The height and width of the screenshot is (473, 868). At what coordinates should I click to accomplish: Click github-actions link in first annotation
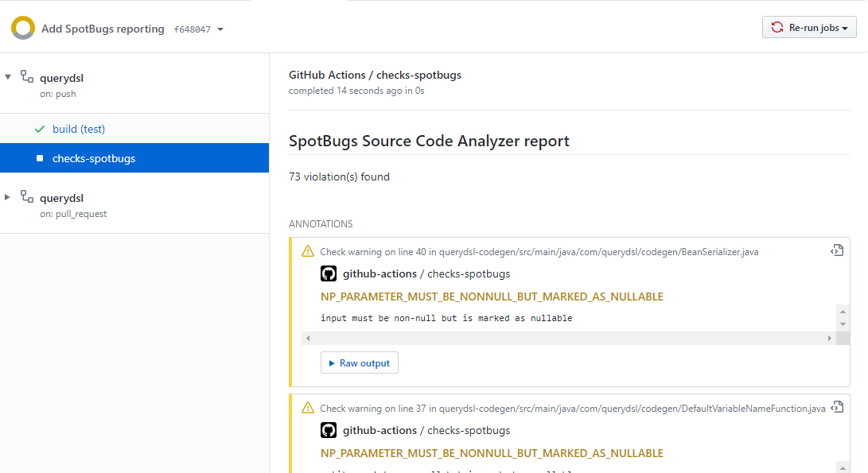pyautogui.click(x=380, y=273)
